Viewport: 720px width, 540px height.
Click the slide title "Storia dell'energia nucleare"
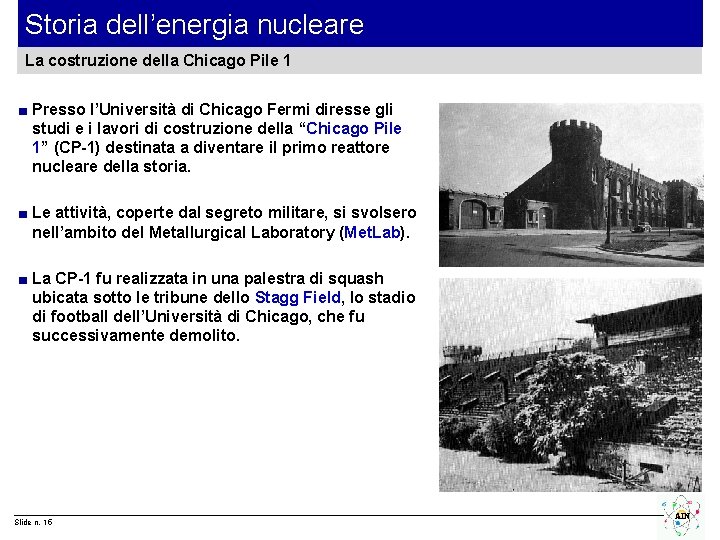194,25
